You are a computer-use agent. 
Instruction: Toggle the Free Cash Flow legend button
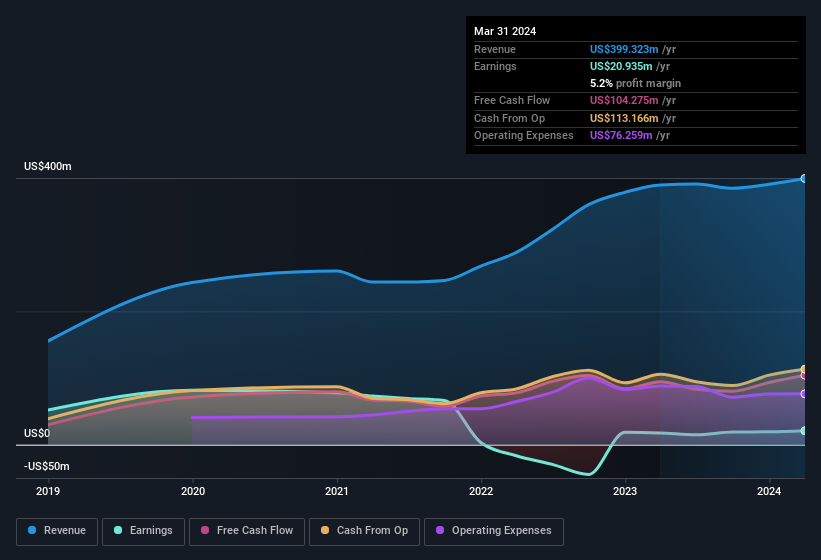click(x=247, y=531)
